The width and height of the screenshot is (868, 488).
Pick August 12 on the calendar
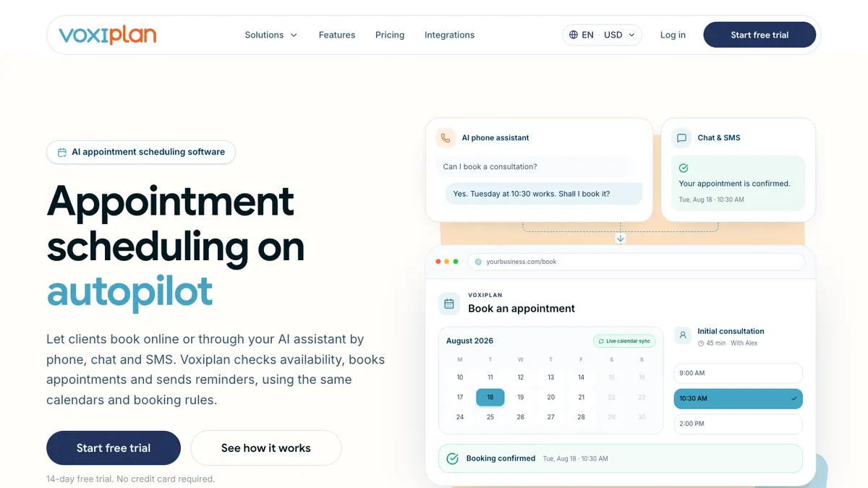pyautogui.click(x=521, y=377)
